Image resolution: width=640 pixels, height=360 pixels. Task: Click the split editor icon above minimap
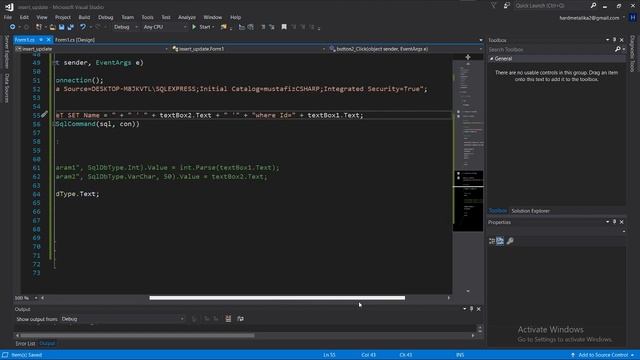(468, 57)
